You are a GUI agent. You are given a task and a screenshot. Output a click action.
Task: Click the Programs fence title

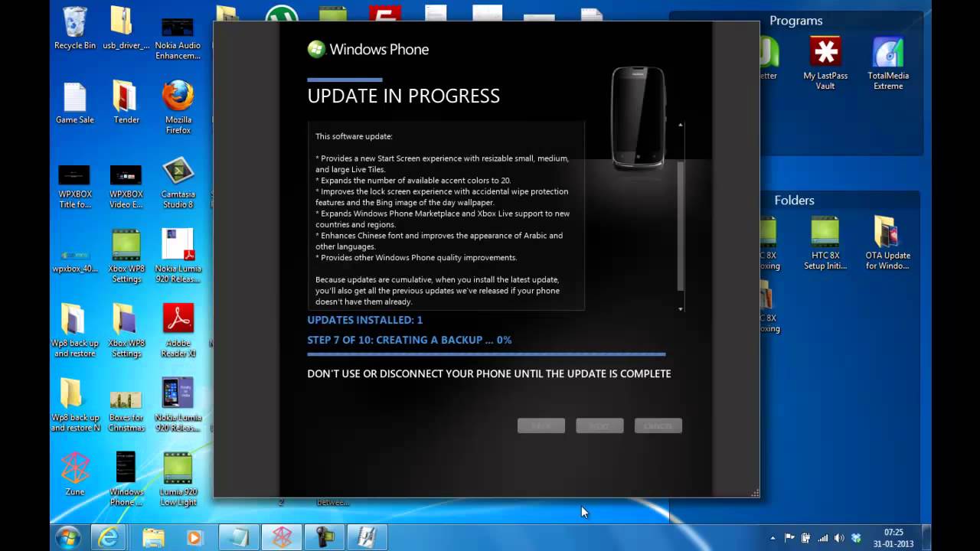(796, 21)
